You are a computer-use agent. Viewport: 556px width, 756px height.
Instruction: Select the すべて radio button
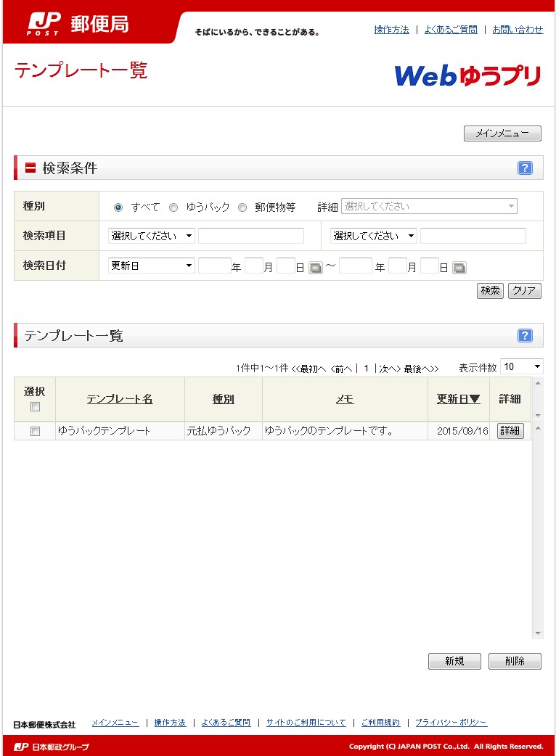(x=118, y=208)
